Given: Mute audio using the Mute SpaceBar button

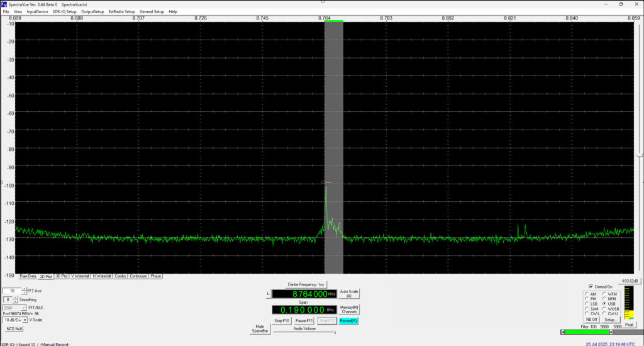Looking at the screenshot, I should (260, 329).
